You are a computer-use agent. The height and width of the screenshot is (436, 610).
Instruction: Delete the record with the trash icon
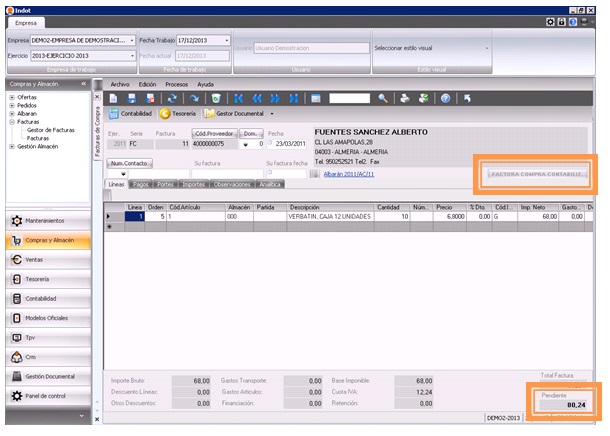[216, 99]
